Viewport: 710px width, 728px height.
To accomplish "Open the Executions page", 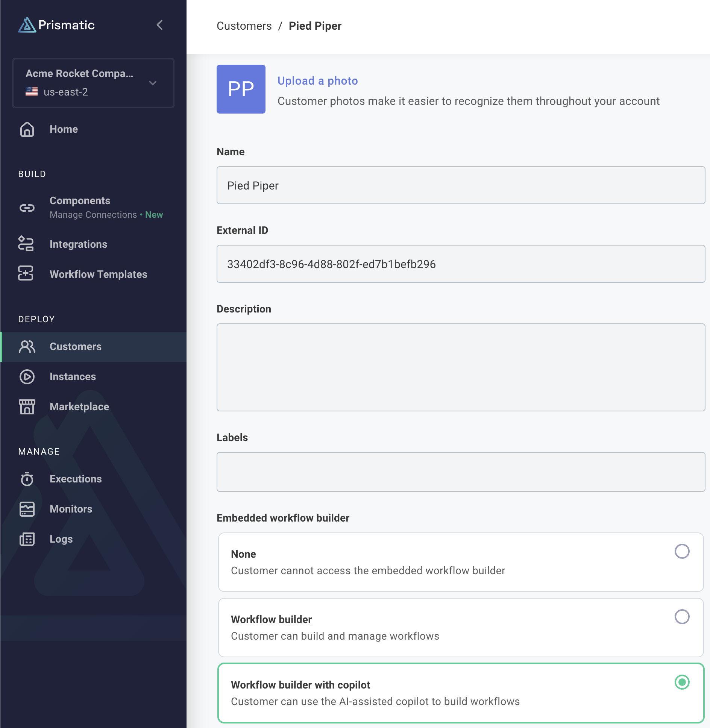I will pos(75,479).
